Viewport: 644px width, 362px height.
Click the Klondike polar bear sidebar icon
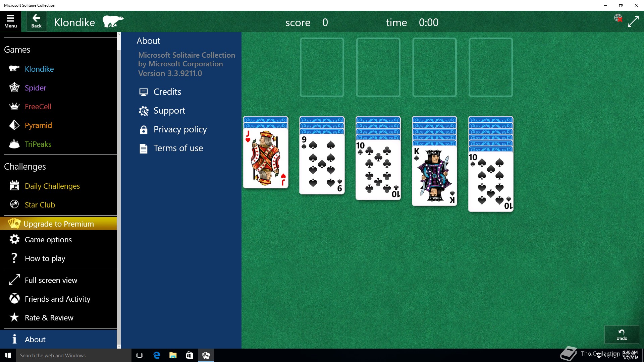click(14, 69)
